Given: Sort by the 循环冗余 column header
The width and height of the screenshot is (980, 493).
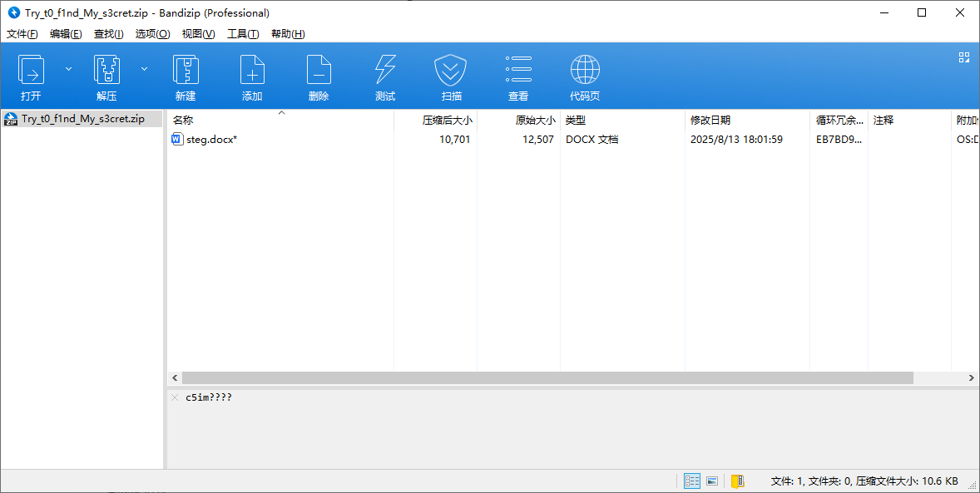Looking at the screenshot, I should point(839,120).
